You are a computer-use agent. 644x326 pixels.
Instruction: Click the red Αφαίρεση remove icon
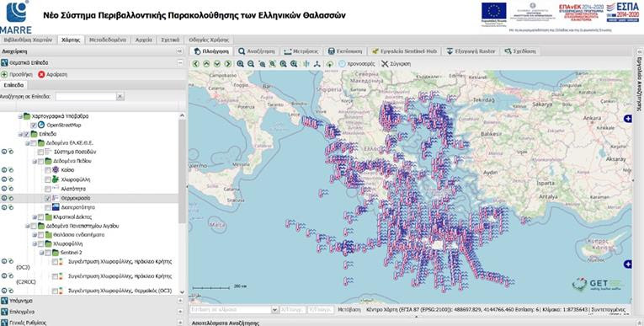click(41, 74)
